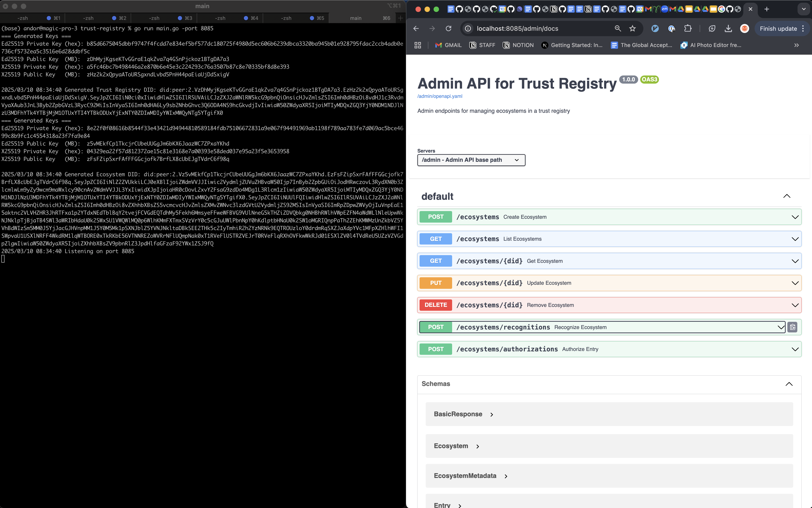Open the tab search dropdown
This screenshot has width=812, height=508.
[804, 9]
